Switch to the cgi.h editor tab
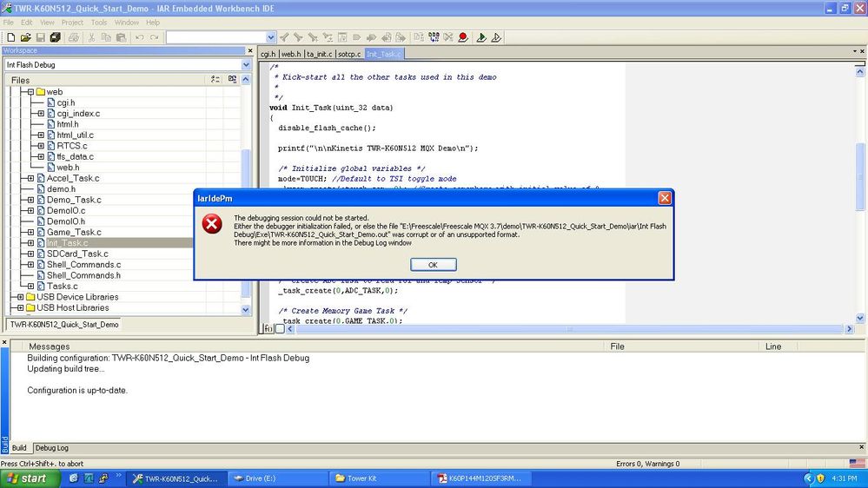868x488 pixels. pos(268,54)
